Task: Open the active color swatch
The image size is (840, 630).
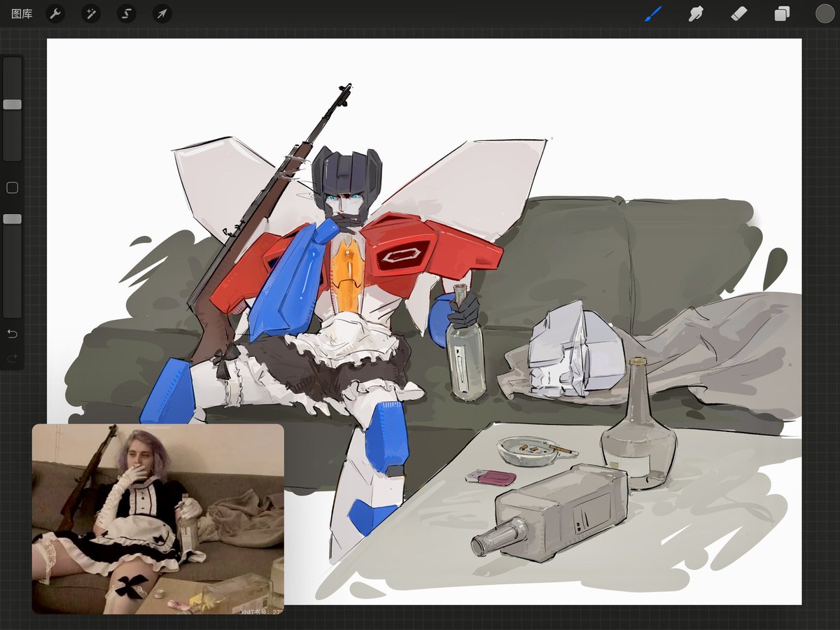Action: [x=825, y=13]
